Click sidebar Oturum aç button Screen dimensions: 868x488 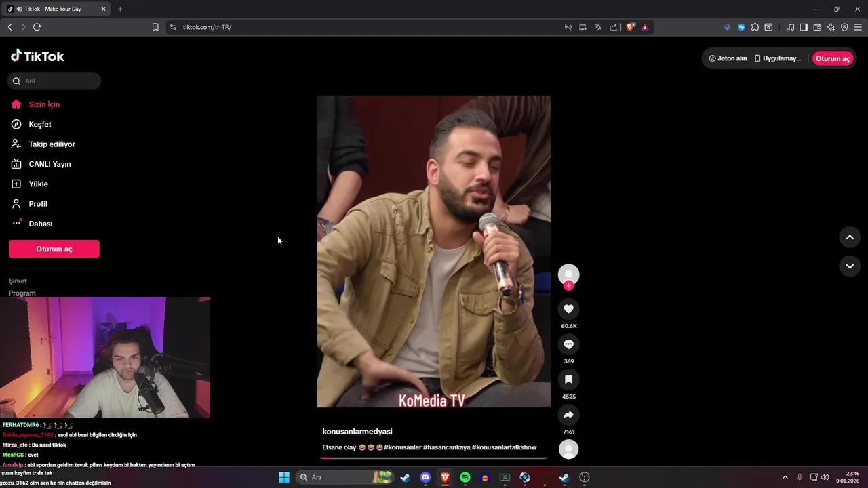point(54,249)
